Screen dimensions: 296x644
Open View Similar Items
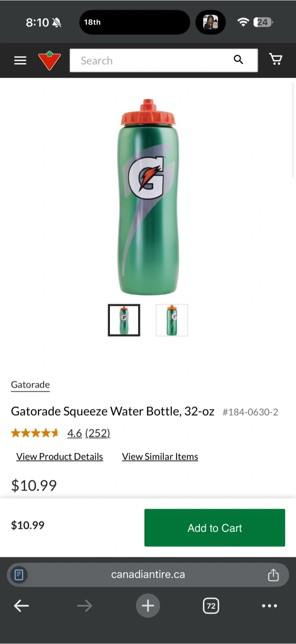point(160,457)
